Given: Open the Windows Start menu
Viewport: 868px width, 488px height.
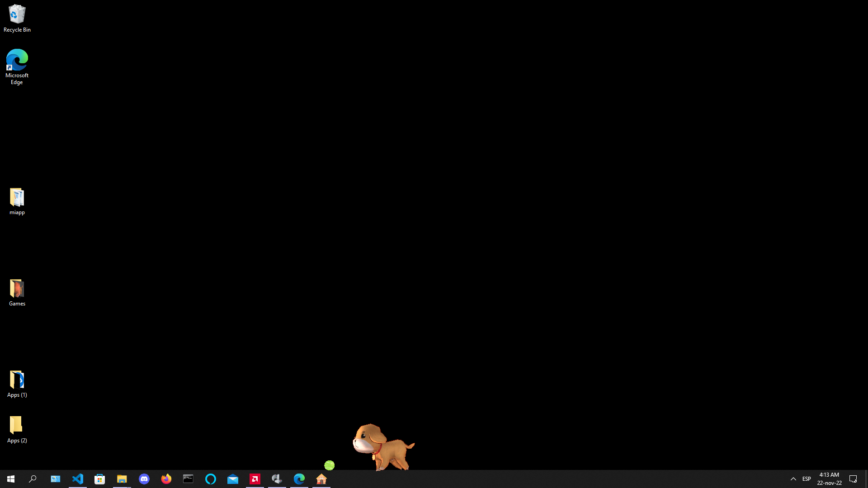Looking at the screenshot, I should pyautogui.click(x=11, y=479).
